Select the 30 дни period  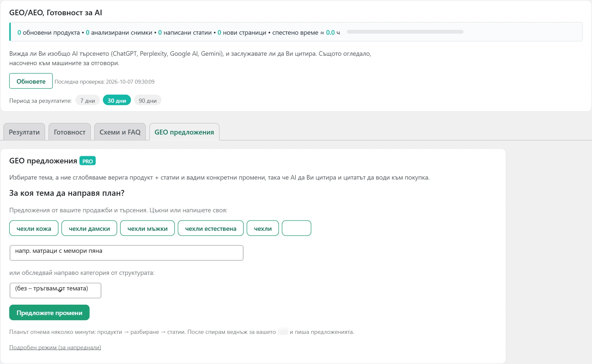(117, 100)
